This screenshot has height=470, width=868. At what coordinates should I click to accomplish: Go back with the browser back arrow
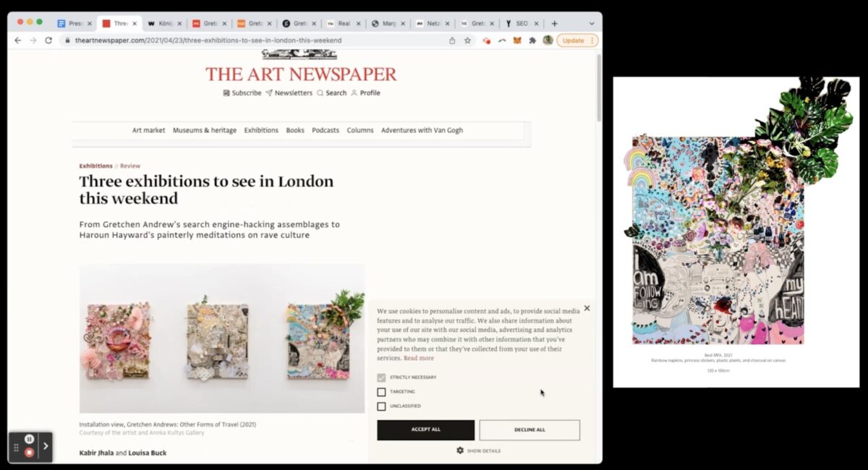17,40
